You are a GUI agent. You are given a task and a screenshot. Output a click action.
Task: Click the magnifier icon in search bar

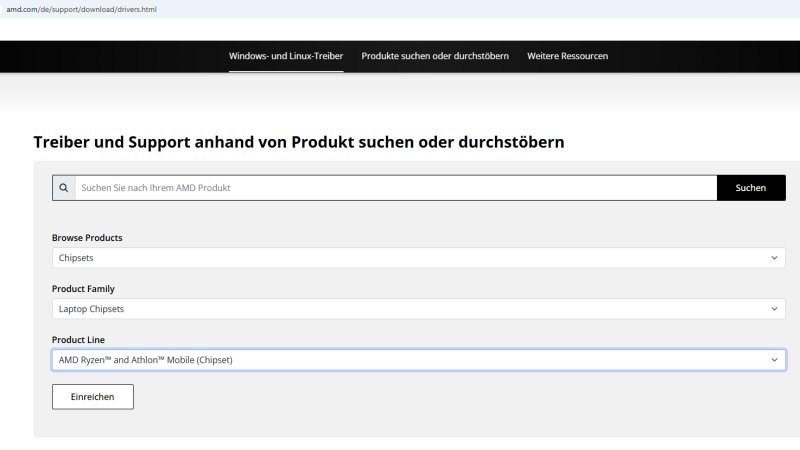(64, 188)
